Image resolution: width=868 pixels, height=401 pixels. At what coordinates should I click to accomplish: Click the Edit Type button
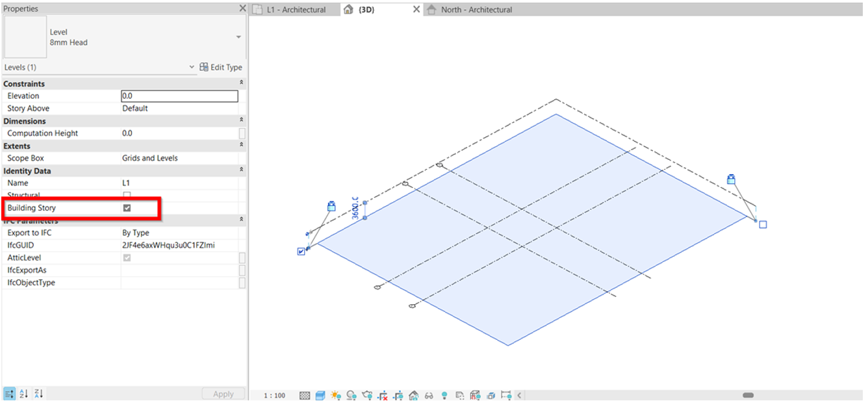click(x=221, y=68)
